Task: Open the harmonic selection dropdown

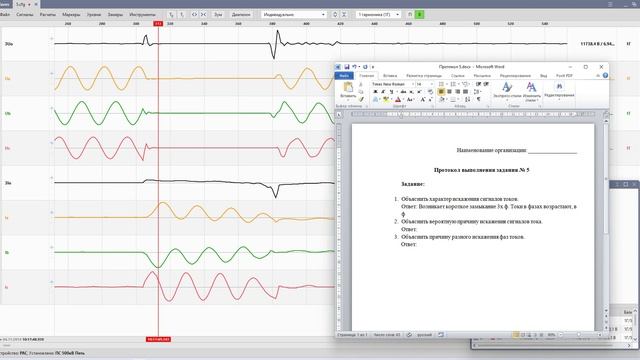Action: pos(378,15)
